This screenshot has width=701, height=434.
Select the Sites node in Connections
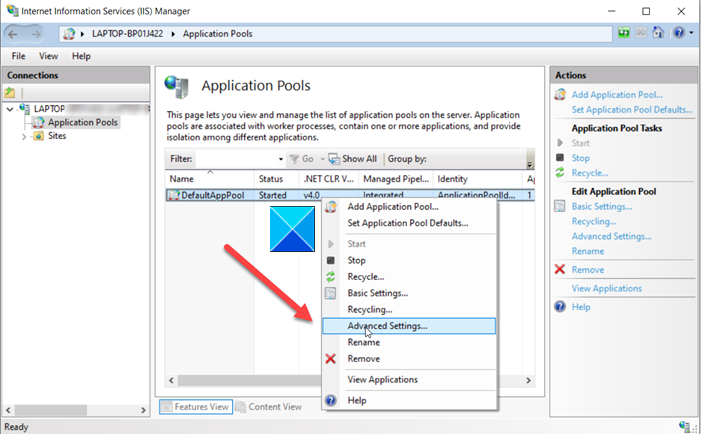(x=57, y=136)
